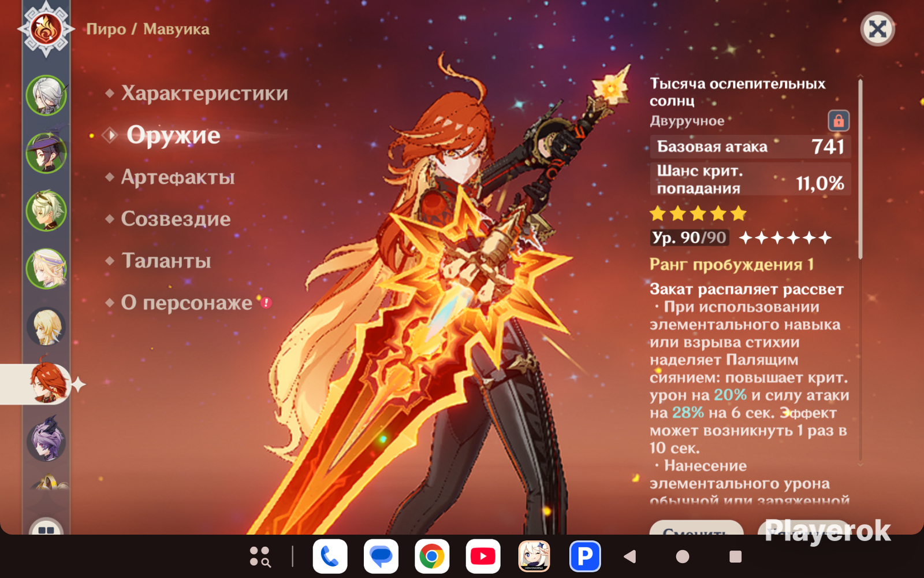Image resolution: width=924 pixels, height=578 pixels.
Task: Click the highlighted 28% value
Action: tap(688, 413)
